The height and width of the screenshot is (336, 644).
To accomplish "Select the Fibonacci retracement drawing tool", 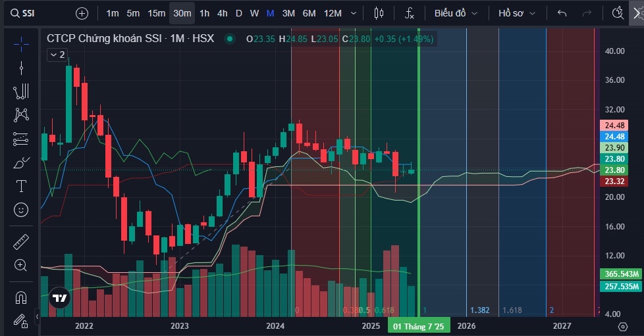I will point(21,139).
